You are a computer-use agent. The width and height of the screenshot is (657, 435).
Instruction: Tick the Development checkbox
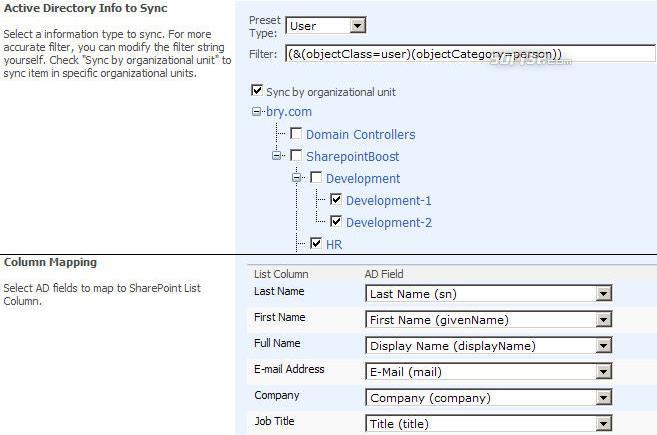tap(316, 178)
